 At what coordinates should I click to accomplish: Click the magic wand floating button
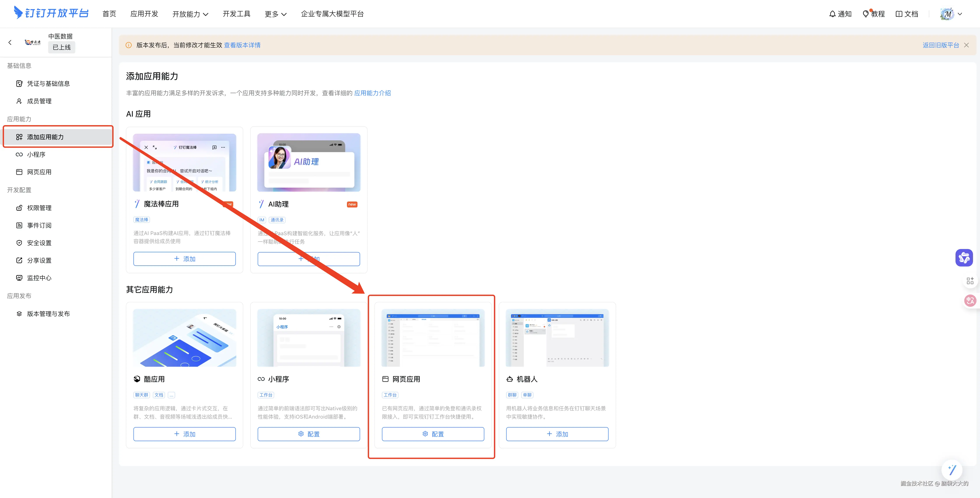click(x=952, y=470)
